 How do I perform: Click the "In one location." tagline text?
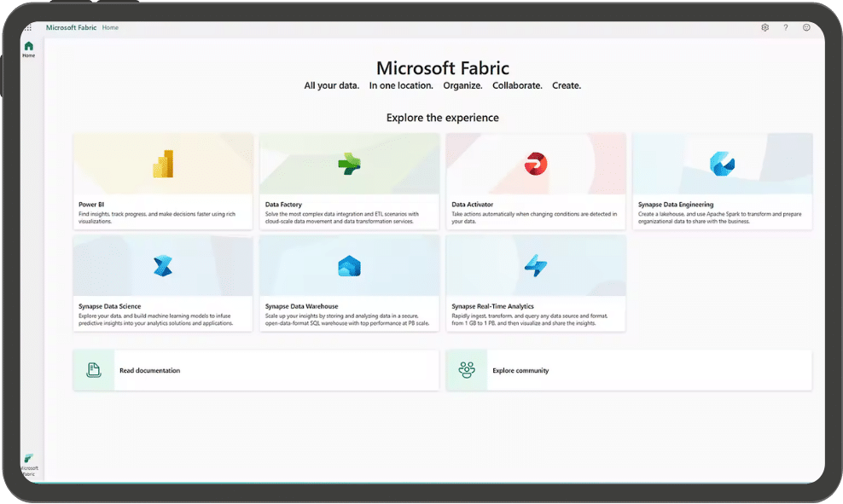pyautogui.click(x=401, y=85)
